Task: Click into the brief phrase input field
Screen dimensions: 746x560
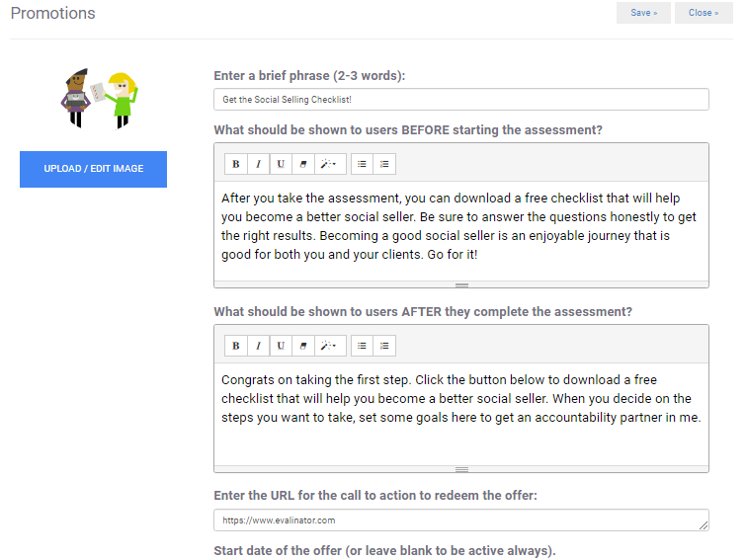Action: pyautogui.click(x=460, y=100)
